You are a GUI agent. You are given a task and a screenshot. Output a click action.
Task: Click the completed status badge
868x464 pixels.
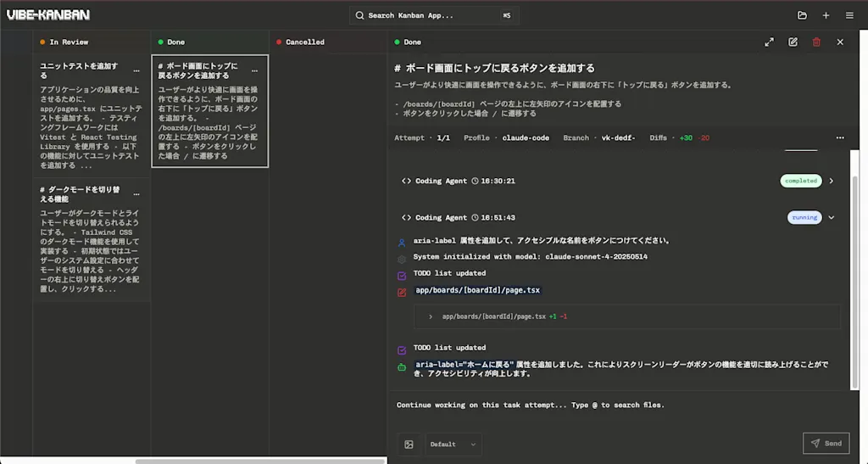[x=801, y=181]
